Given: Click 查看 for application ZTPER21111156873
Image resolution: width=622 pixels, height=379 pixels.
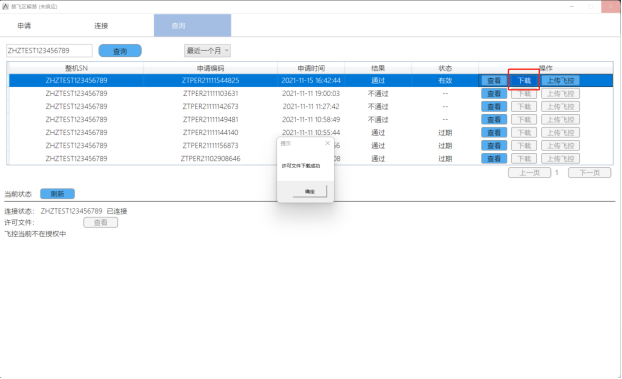Looking at the screenshot, I should point(494,146).
